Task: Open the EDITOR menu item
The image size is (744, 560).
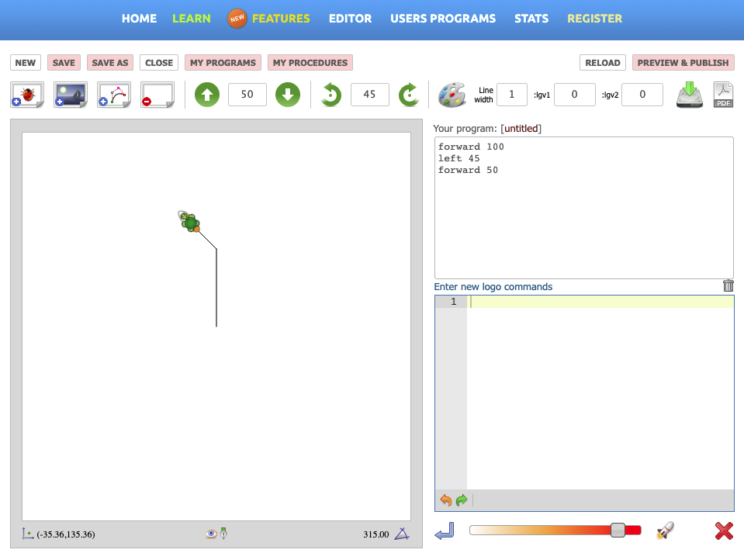Action: [x=350, y=19]
